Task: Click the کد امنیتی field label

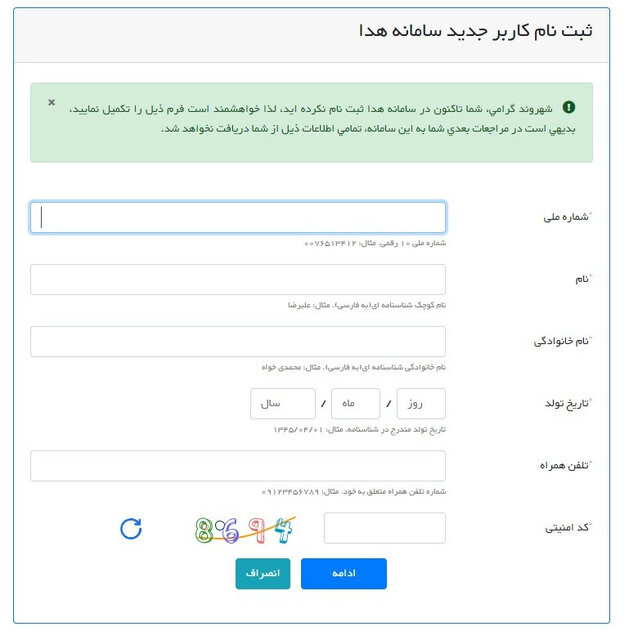Action: pos(564,527)
